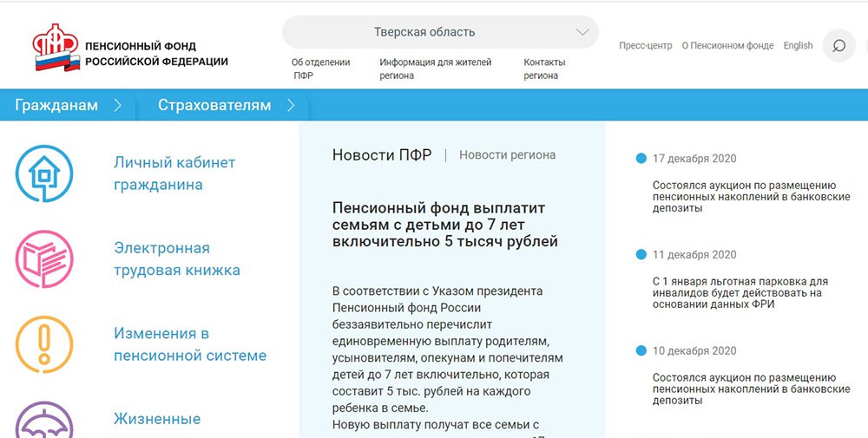The image size is (868, 438).
Task: Click the house icon for Личный кабинет
Action: pyautogui.click(x=44, y=173)
